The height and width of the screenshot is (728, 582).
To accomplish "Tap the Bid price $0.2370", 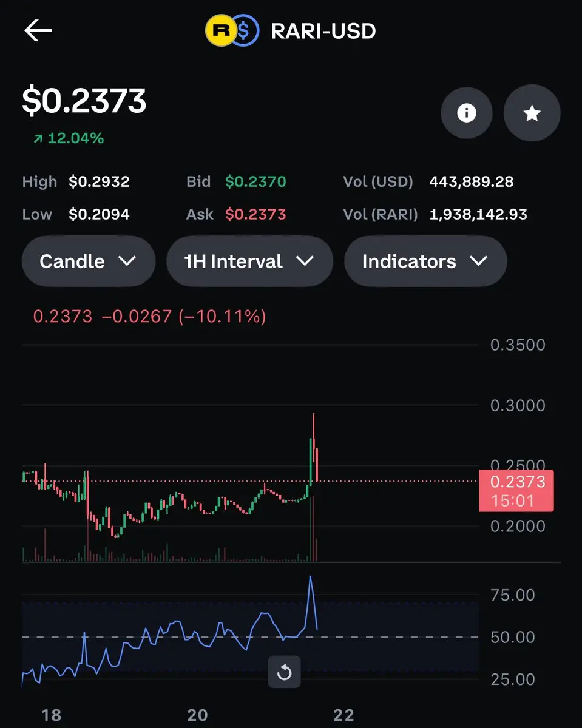I will point(255,181).
